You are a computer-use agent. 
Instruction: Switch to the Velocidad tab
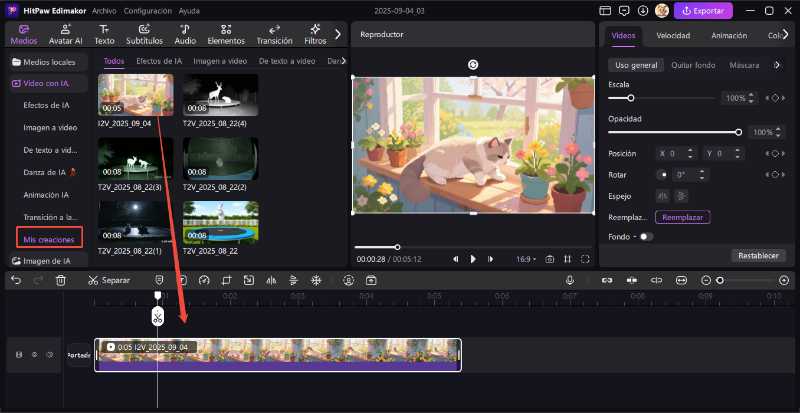click(672, 35)
